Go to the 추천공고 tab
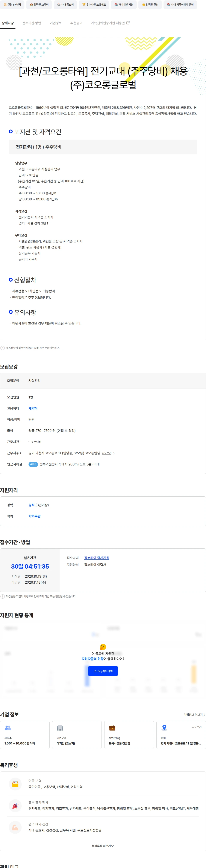The height and width of the screenshot is (868, 206). [x=76, y=23]
